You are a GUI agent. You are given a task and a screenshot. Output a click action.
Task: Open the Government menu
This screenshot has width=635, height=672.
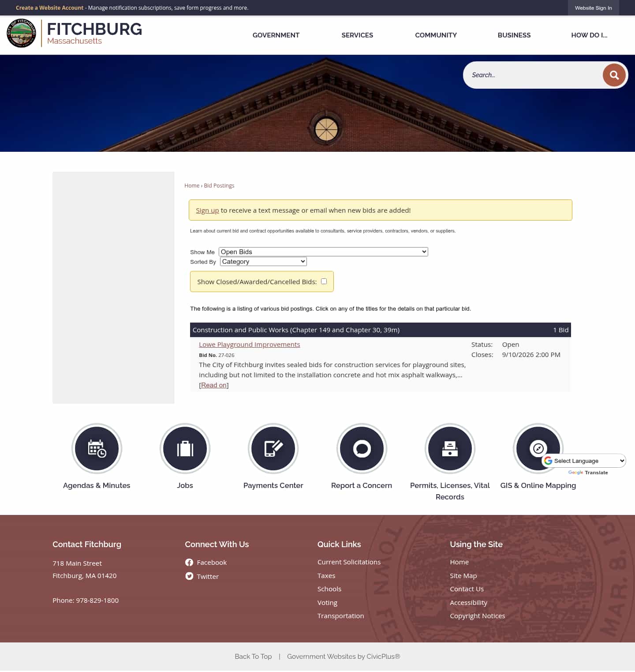(x=276, y=35)
